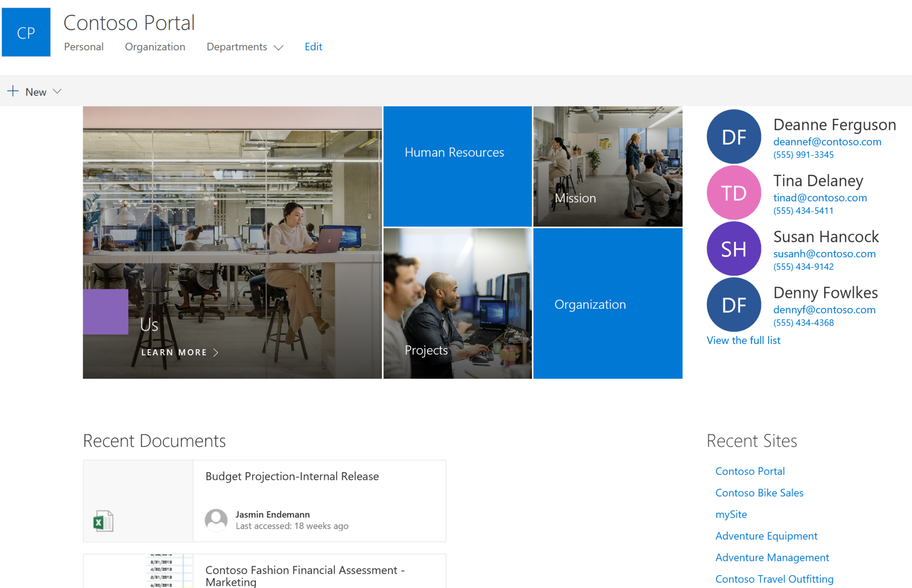
Task: Open Deanne Ferguson's DF avatar
Action: [x=733, y=137]
